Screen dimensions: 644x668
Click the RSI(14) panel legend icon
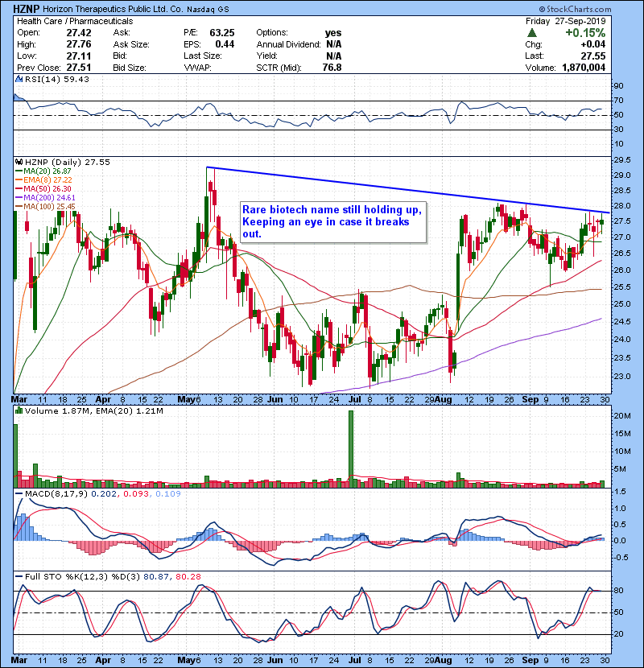coord(18,79)
